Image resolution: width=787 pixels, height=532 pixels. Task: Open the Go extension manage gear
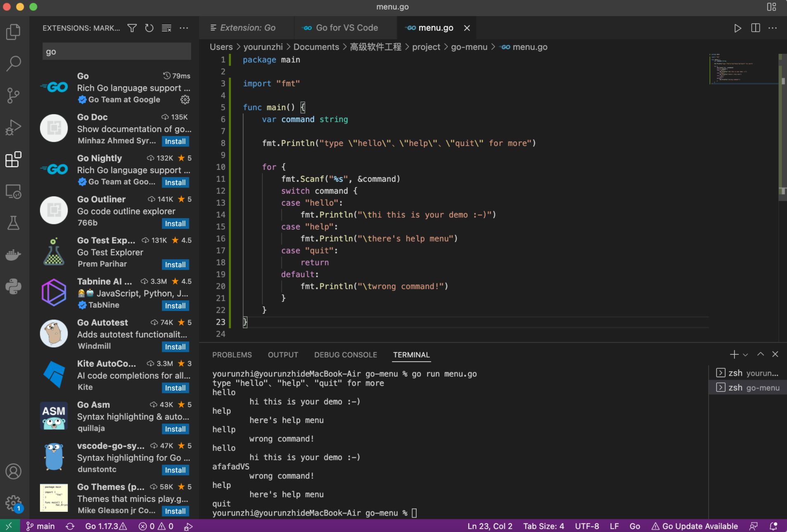click(185, 99)
